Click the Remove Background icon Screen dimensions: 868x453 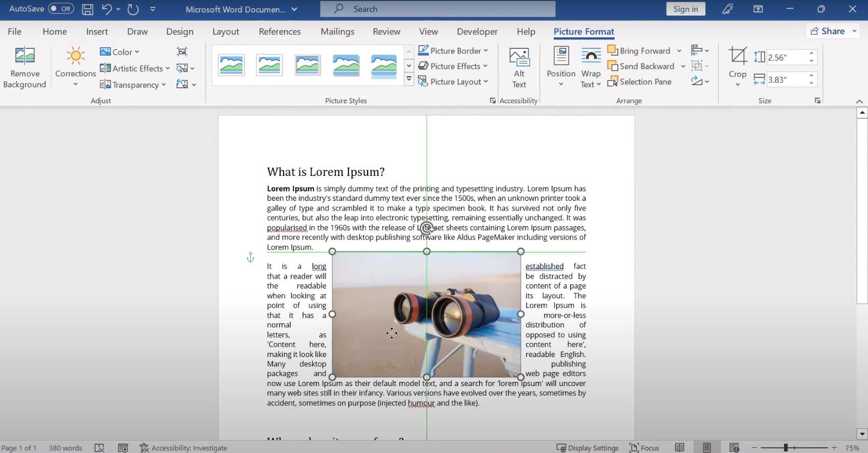(x=24, y=56)
